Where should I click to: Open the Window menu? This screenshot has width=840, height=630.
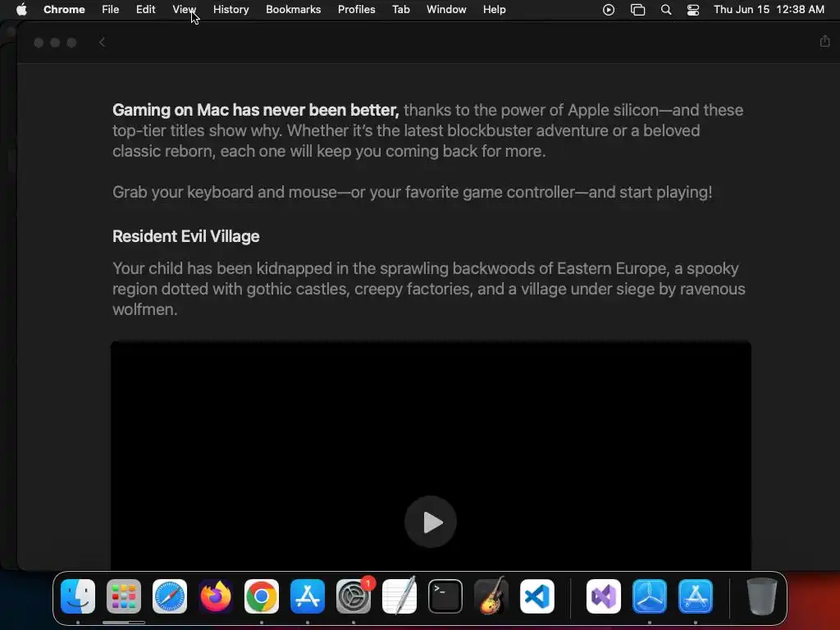[x=446, y=9]
